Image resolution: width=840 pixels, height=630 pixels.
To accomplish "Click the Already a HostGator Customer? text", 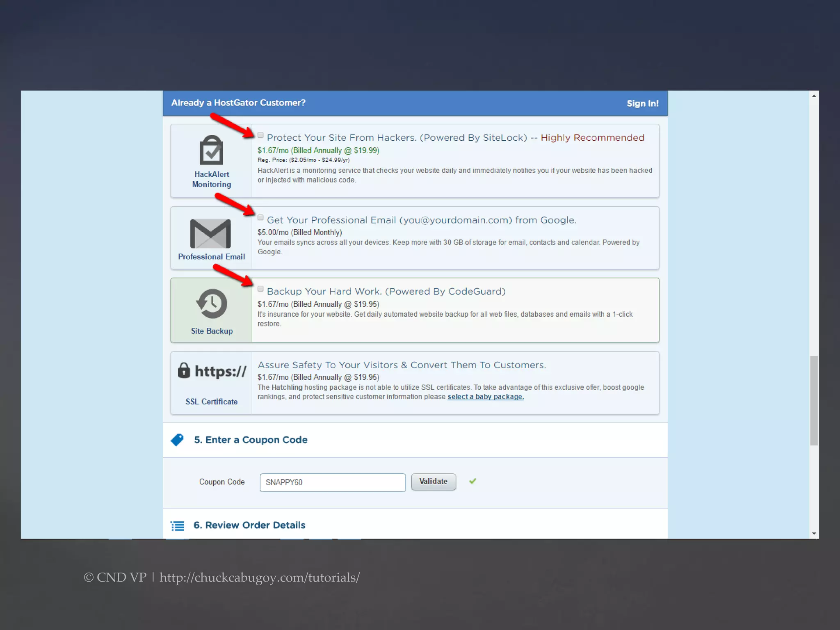I will [x=238, y=103].
